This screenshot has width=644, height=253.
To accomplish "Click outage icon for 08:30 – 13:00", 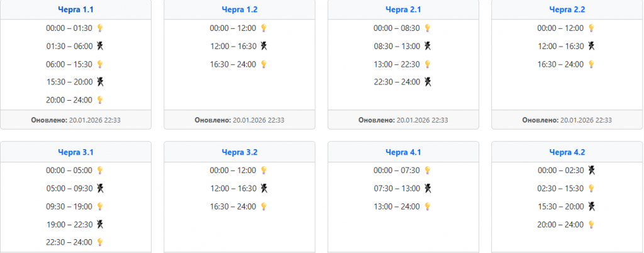I will point(427,46).
